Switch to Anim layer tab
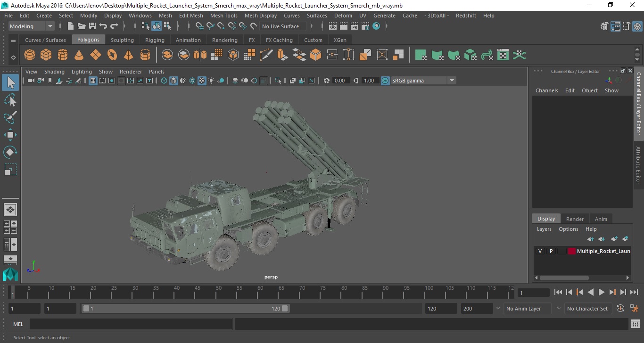Screen dimensions: 644x343 pyautogui.click(x=601, y=219)
